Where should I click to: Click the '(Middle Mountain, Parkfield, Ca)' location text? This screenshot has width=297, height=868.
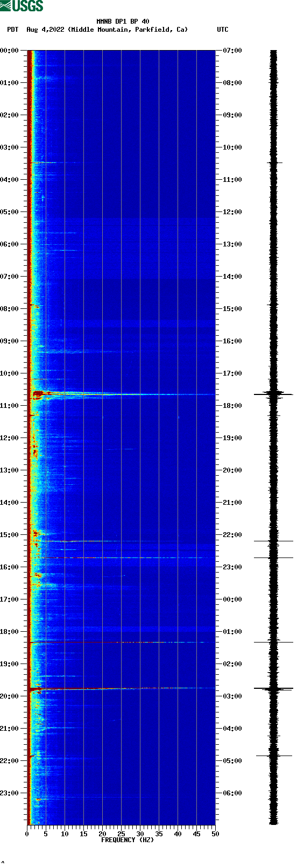[128, 30]
